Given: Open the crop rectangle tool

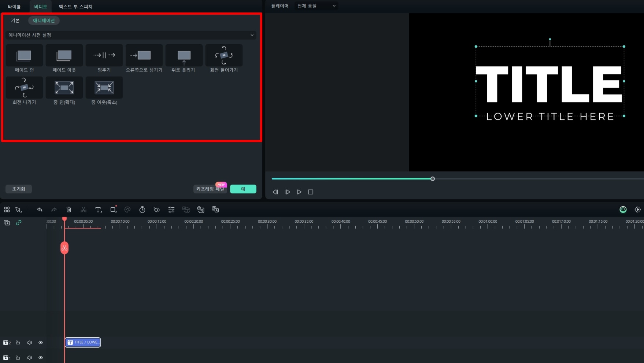Looking at the screenshot, I should 113,210.
